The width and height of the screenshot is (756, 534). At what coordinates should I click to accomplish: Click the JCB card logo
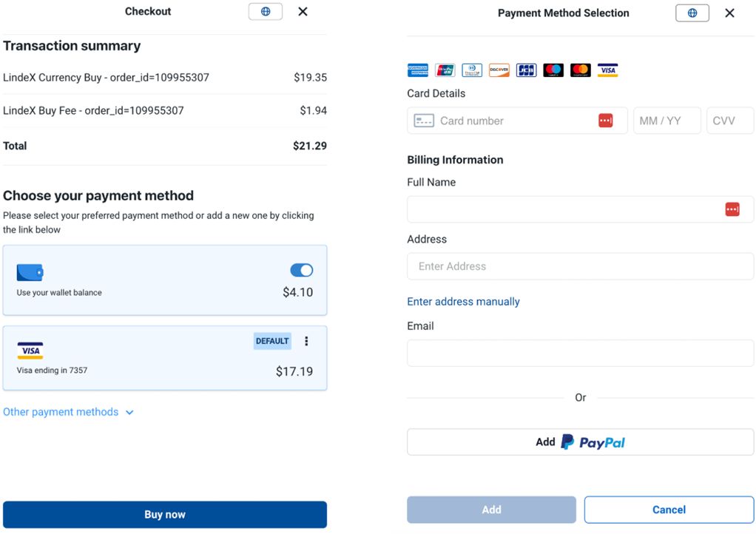point(526,70)
